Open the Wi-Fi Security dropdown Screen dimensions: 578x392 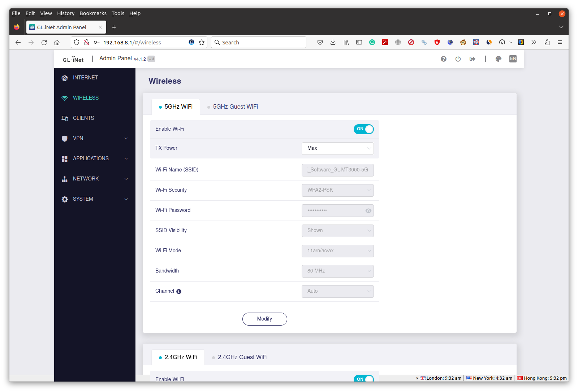click(x=338, y=190)
